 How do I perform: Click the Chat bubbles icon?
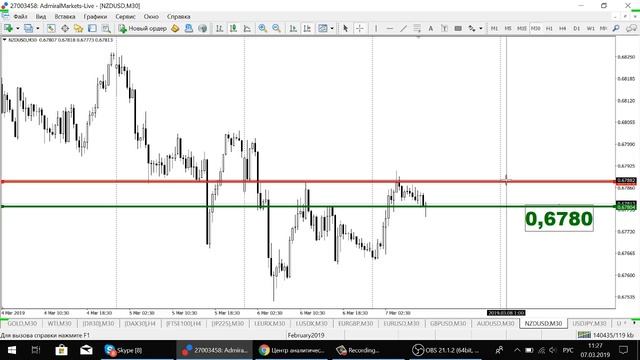point(631,28)
